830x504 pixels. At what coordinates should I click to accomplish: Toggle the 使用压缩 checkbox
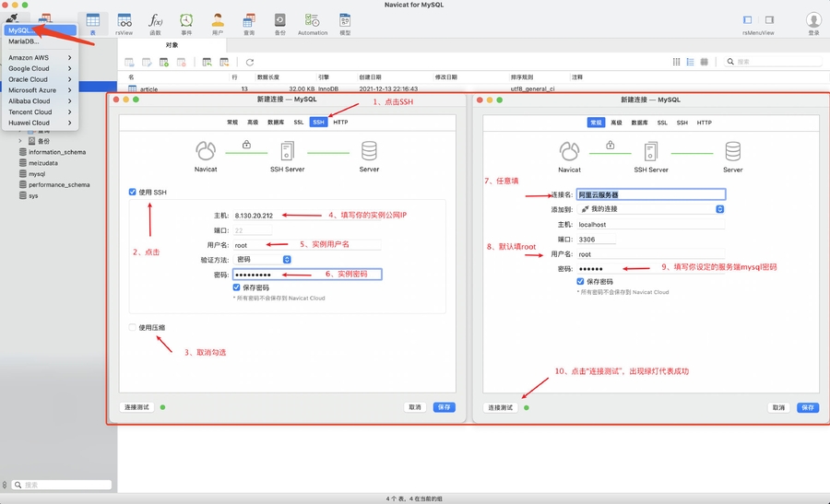point(133,327)
